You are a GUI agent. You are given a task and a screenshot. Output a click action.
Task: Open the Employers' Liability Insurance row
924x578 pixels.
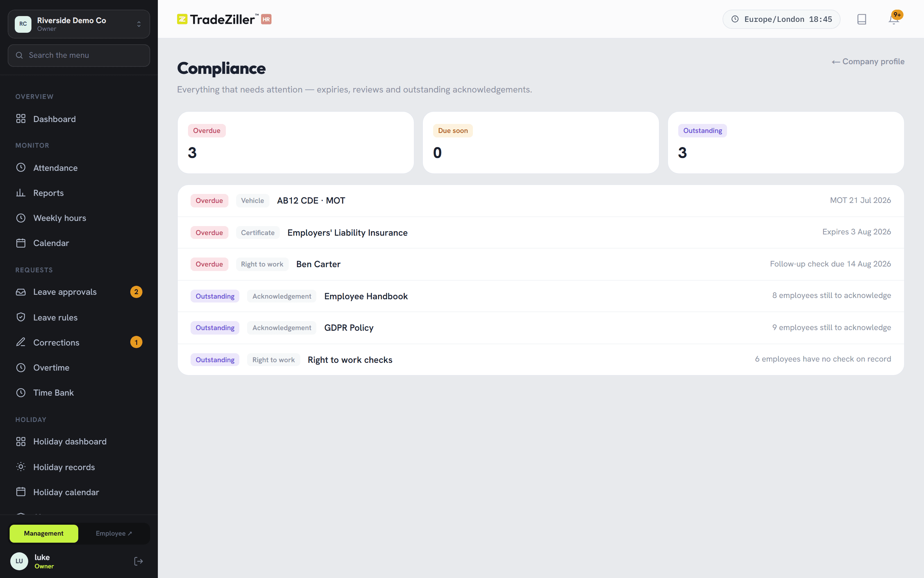(x=541, y=232)
